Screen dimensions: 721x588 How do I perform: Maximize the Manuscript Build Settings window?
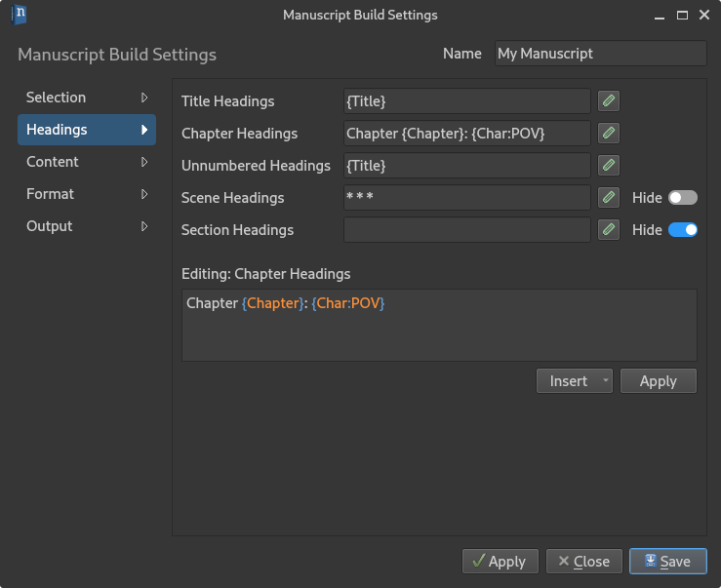682,16
